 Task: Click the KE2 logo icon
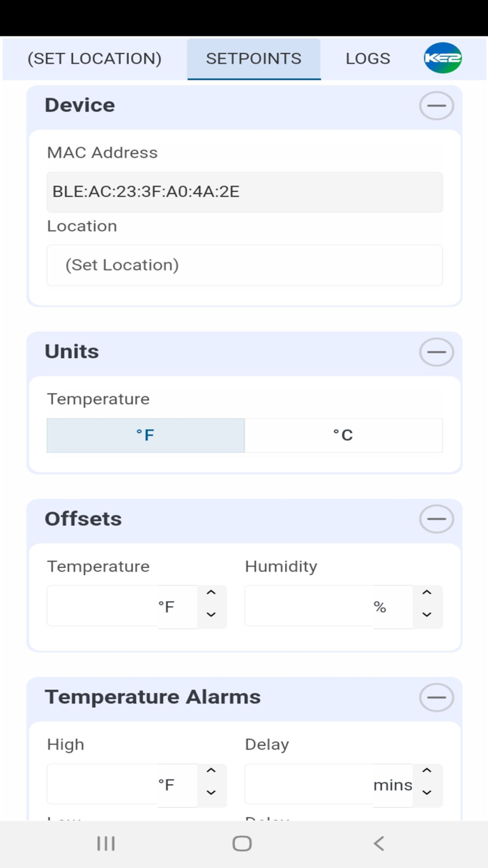point(443,59)
